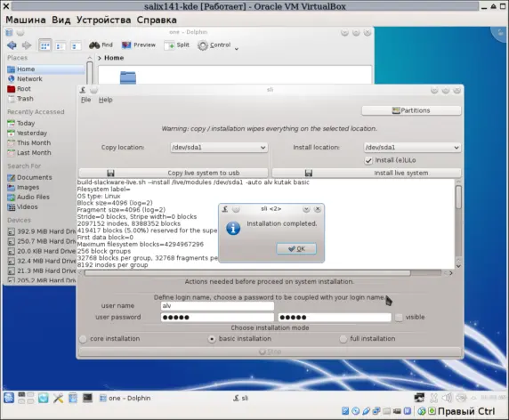Open the KDE application launcher
The image size is (509, 420).
pos(9,398)
